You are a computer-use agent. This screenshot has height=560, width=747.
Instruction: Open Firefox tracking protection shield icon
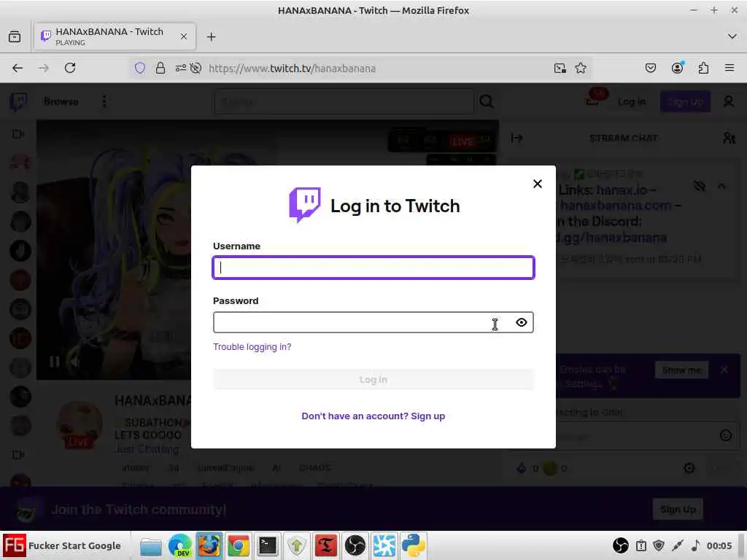(x=139, y=68)
